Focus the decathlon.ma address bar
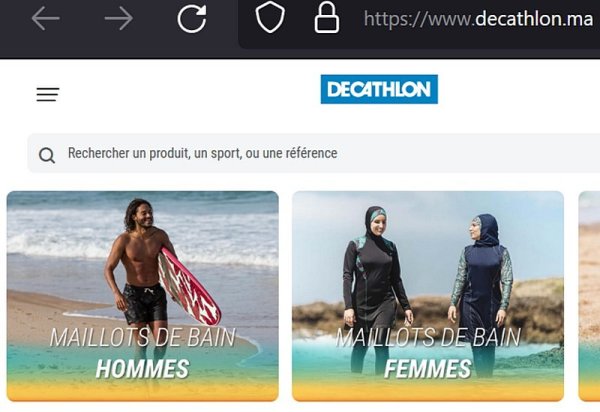Viewport: 600px width, 412px height. tap(478, 19)
